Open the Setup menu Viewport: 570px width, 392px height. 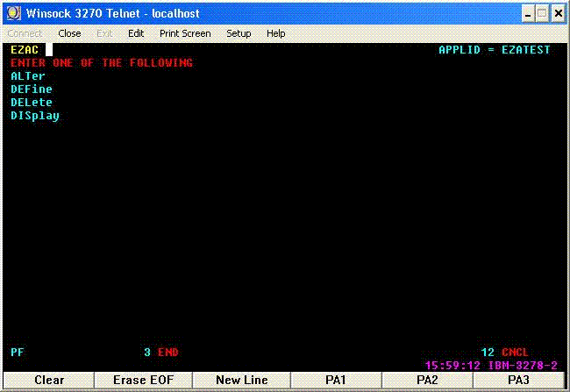(239, 33)
